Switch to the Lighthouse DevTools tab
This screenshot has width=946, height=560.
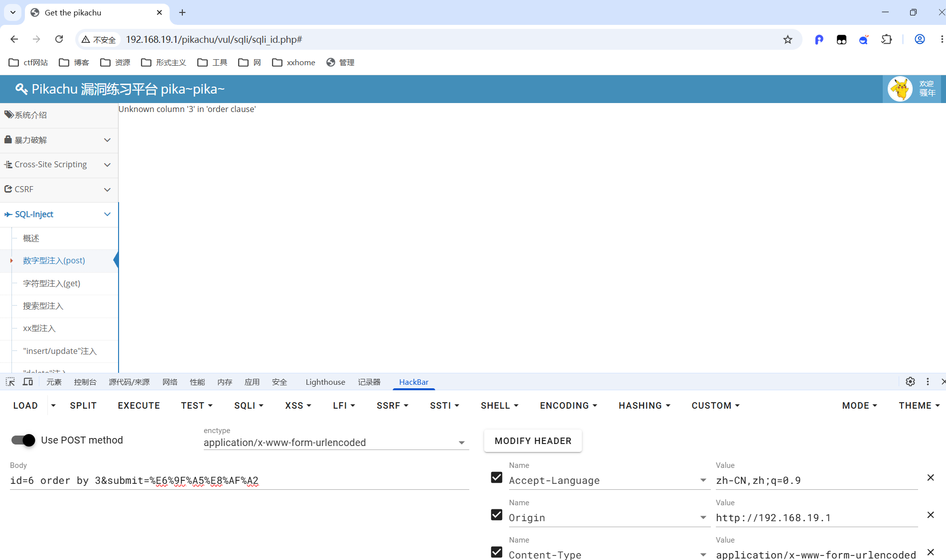click(325, 382)
